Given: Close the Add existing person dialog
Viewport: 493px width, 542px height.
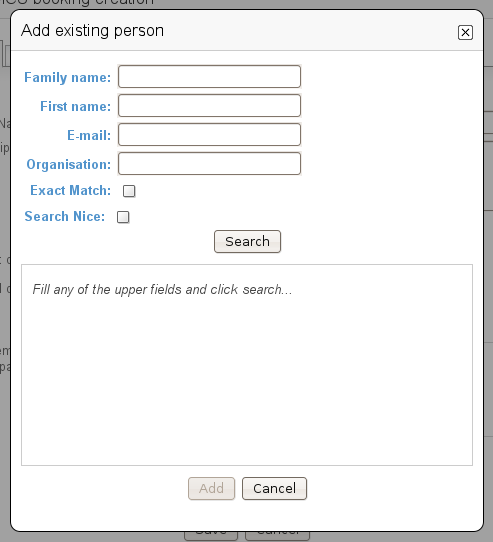Looking at the screenshot, I should pyautogui.click(x=465, y=32).
